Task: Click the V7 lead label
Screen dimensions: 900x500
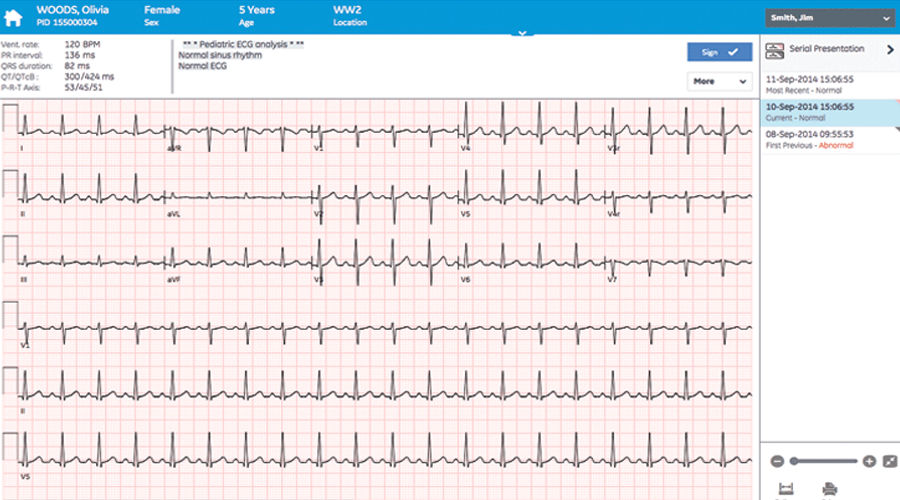Action: point(612,279)
